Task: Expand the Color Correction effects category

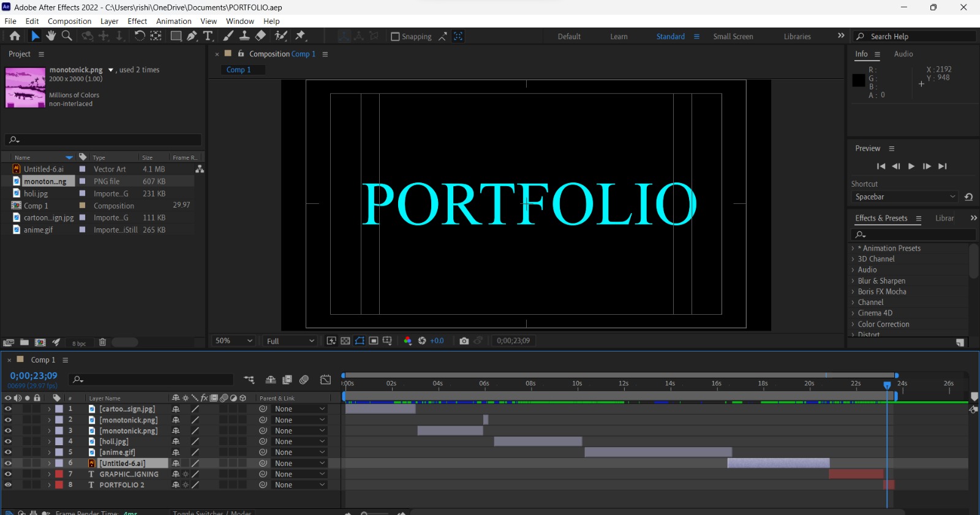Action: click(x=853, y=325)
